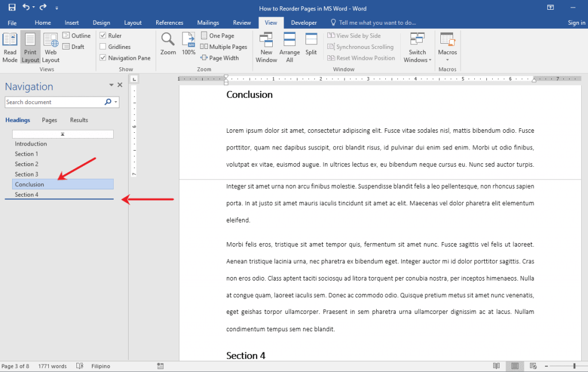Click Arrange All windows

tap(289, 48)
